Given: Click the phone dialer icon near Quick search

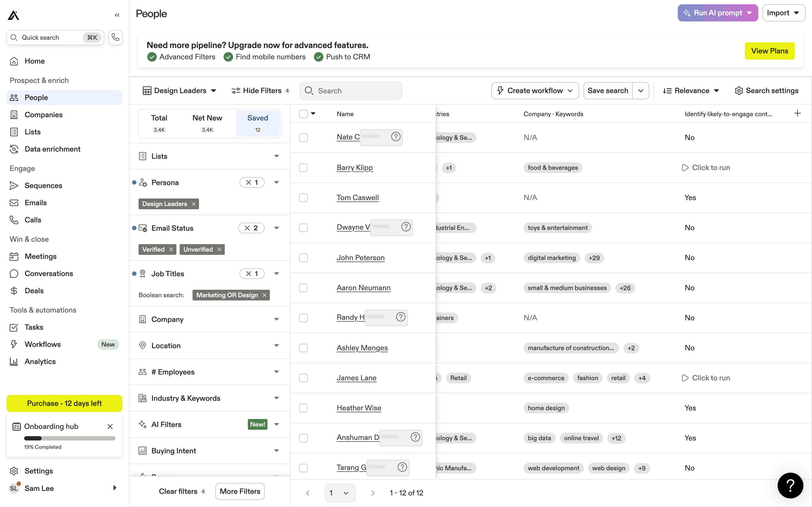Looking at the screenshot, I should [115, 37].
